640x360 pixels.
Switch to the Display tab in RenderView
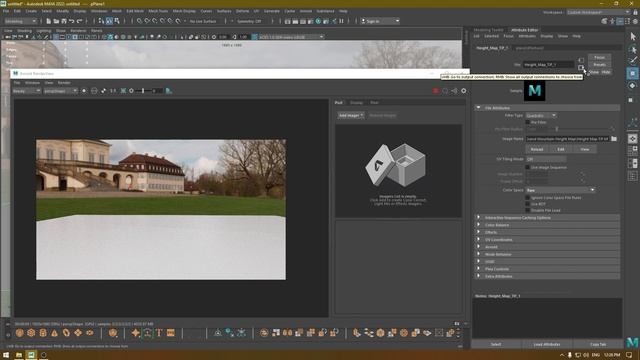pos(356,103)
